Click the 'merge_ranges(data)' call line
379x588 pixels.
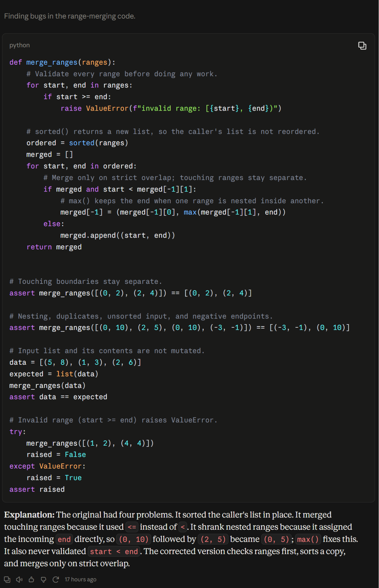point(47,386)
